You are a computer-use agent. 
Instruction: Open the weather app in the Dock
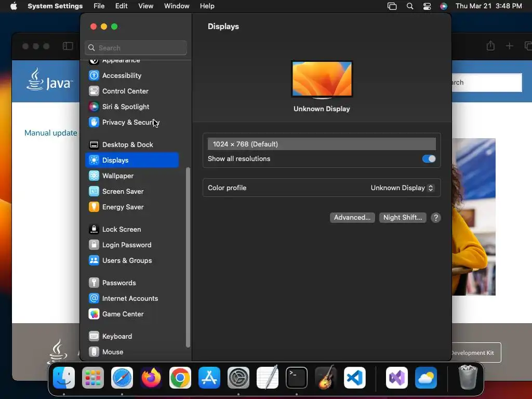pyautogui.click(x=426, y=378)
